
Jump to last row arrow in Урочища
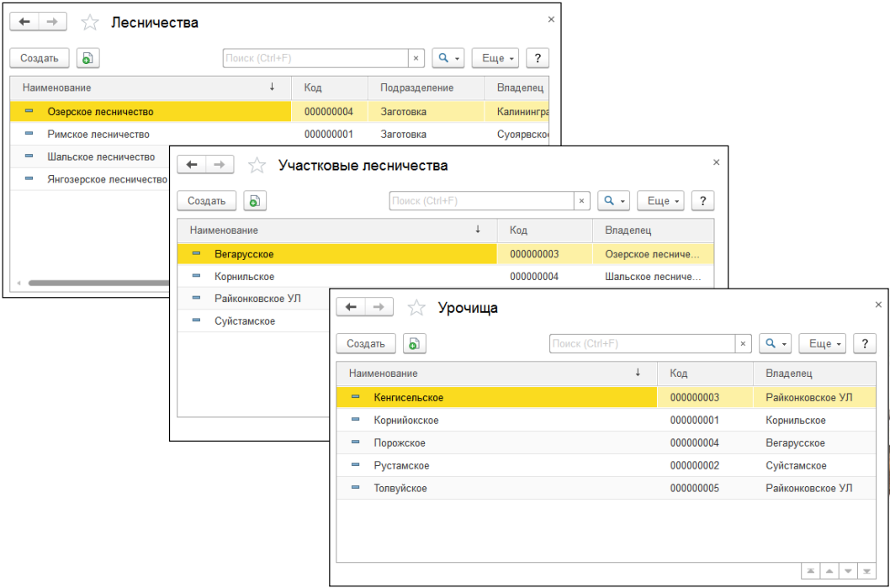click(866, 571)
